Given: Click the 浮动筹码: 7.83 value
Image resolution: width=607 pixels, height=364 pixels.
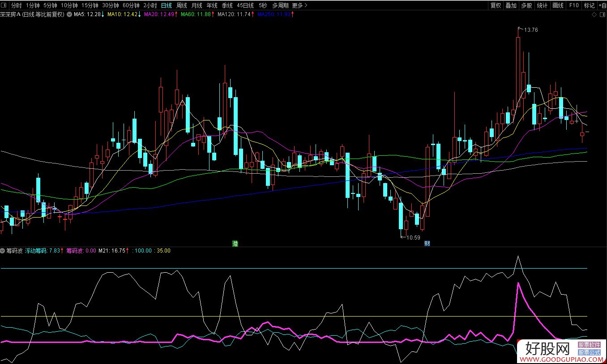Looking at the screenshot, I should click(43, 251).
